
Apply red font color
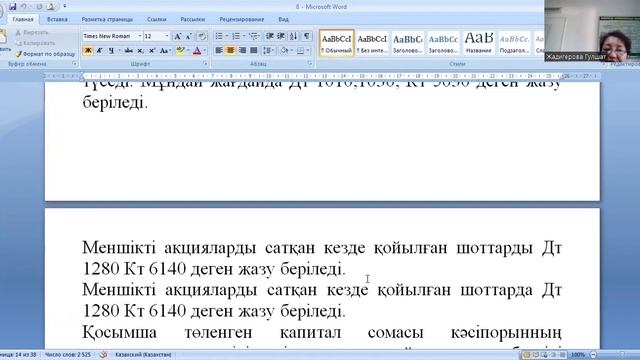pyautogui.click(x=197, y=51)
